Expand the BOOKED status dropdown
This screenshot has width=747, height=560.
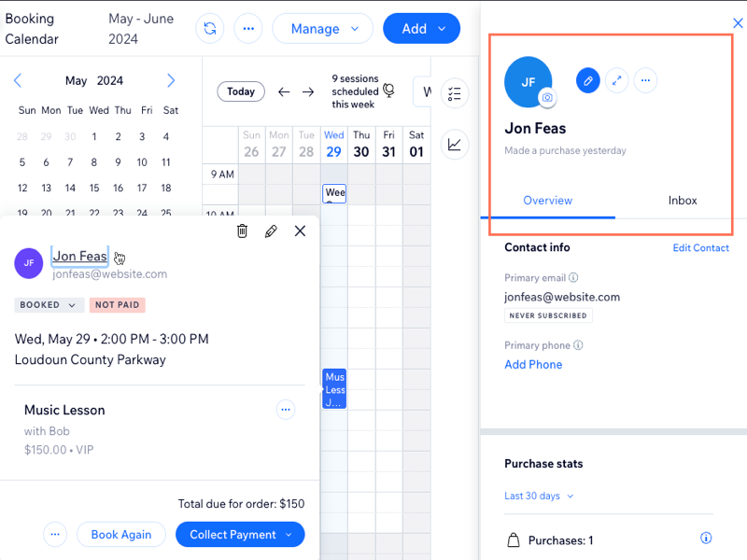click(x=49, y=305)
